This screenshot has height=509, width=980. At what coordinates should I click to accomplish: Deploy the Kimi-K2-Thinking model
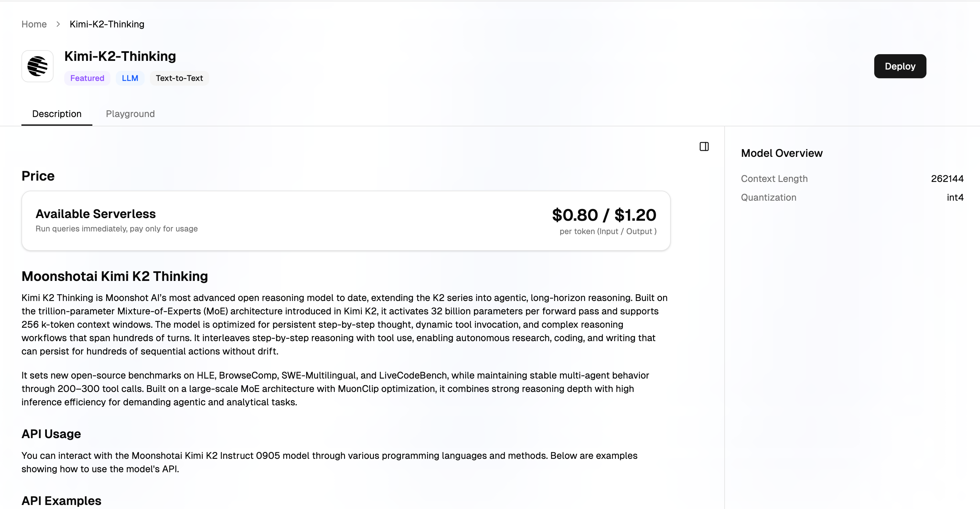click(x=900, y=66)
